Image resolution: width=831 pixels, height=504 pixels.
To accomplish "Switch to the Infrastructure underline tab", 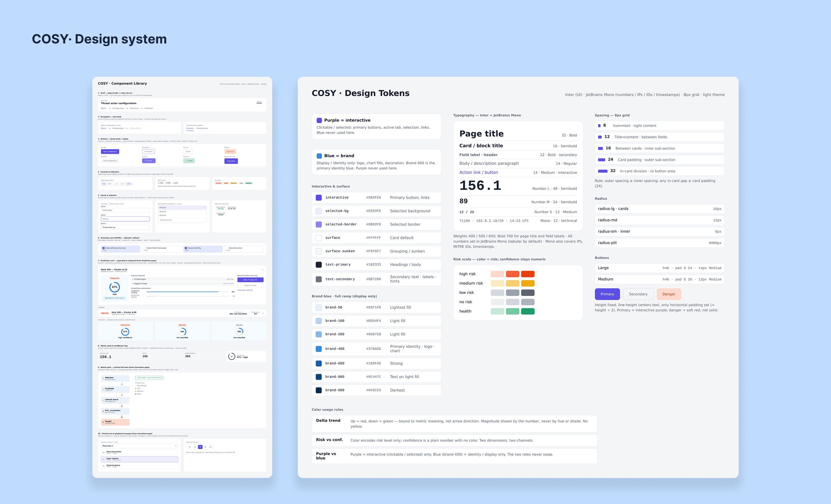I will point(202,128).
